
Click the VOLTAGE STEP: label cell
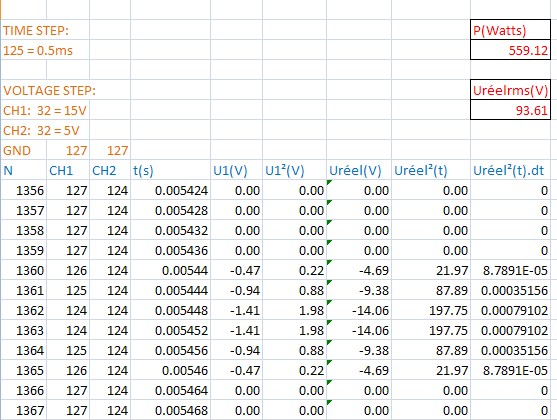point(23,90)
